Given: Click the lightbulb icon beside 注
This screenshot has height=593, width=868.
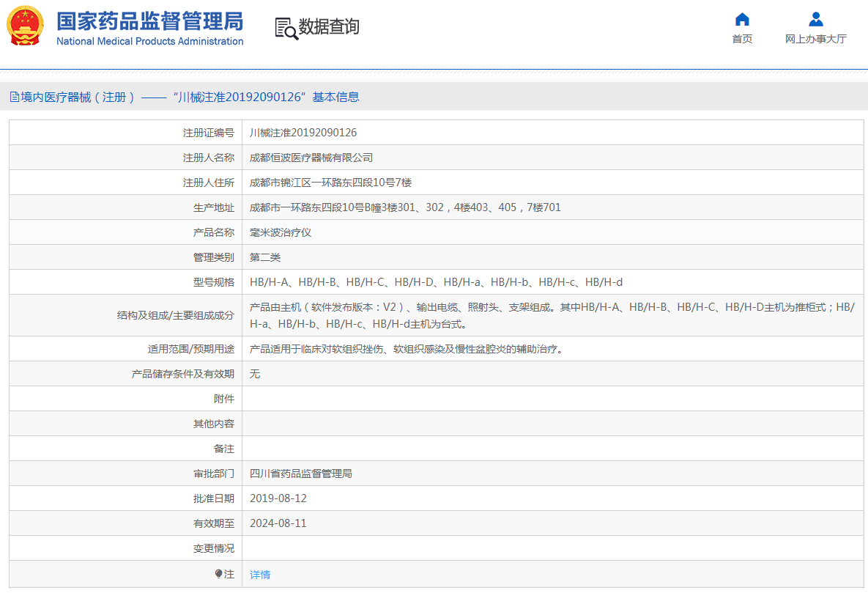Looking at the screenshot, I should point(218,574).
